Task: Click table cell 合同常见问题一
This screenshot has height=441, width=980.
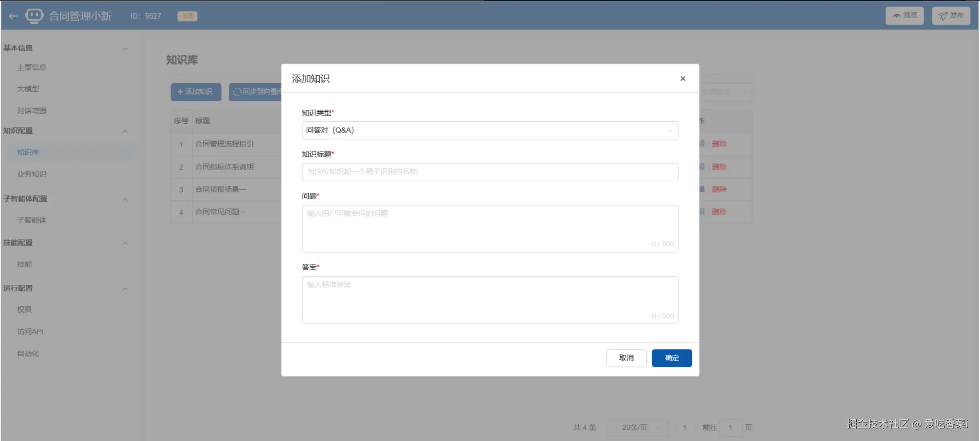Action: point(221,211)
